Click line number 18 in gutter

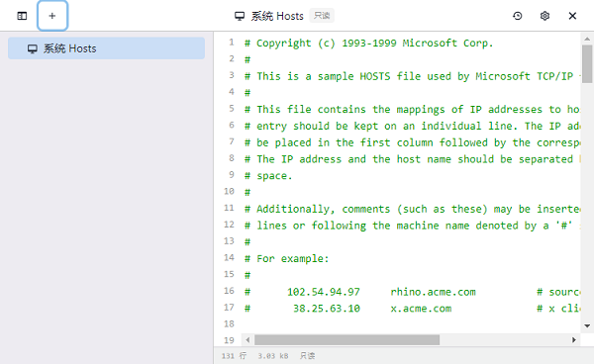[x=230, y=323]
